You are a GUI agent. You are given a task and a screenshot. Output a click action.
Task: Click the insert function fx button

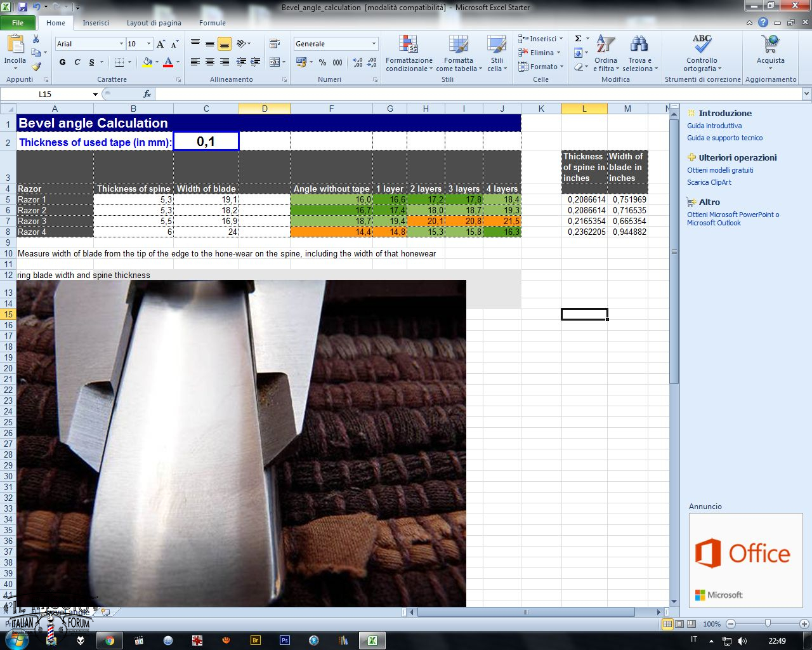(x=147, y=94)
